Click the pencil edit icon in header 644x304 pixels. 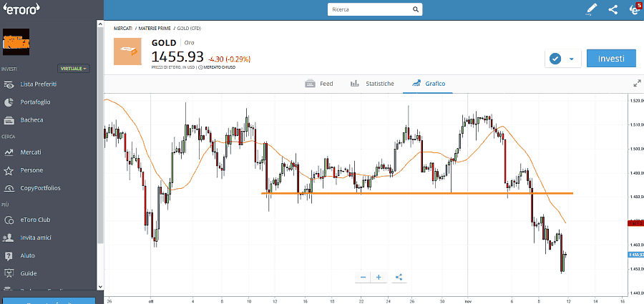pyautogui.click(x=591, y=9)
